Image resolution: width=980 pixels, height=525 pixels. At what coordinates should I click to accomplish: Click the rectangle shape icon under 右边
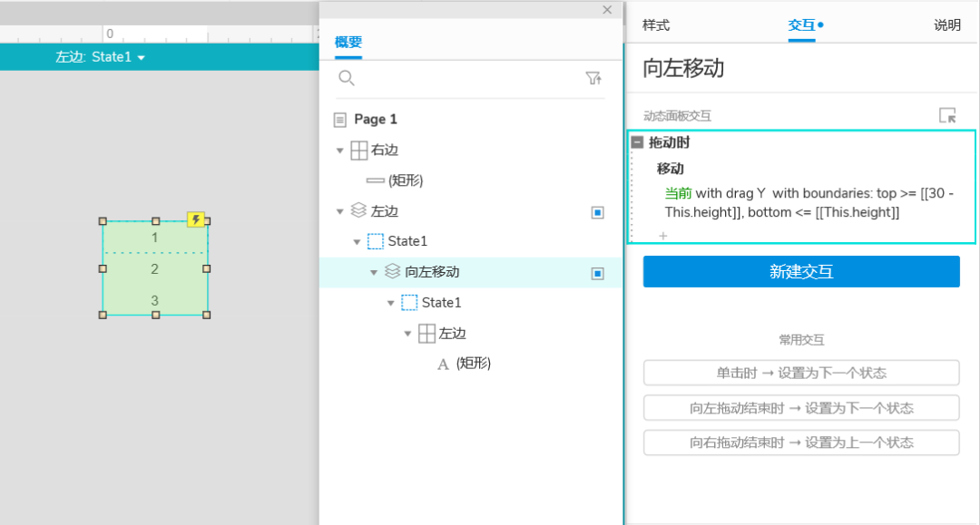coord(375,180)
